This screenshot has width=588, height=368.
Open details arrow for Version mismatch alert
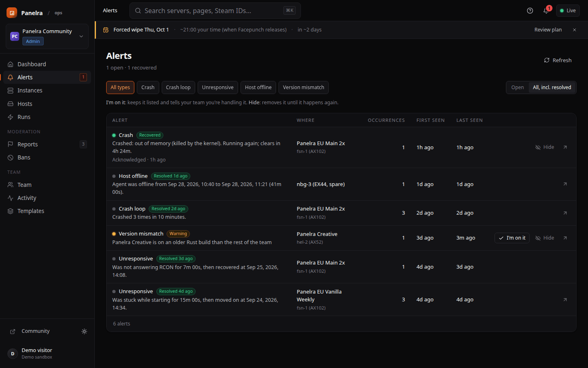pos(565,238)
